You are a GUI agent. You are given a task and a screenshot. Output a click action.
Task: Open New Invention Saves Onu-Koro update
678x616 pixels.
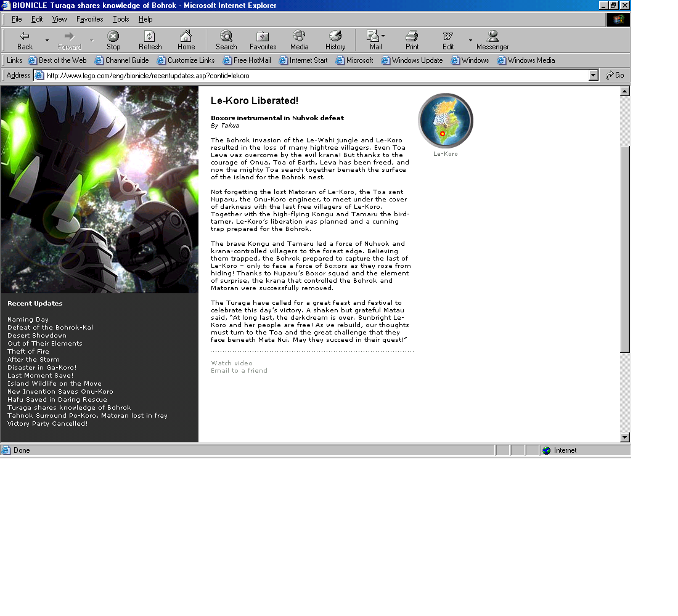(60, 391)
